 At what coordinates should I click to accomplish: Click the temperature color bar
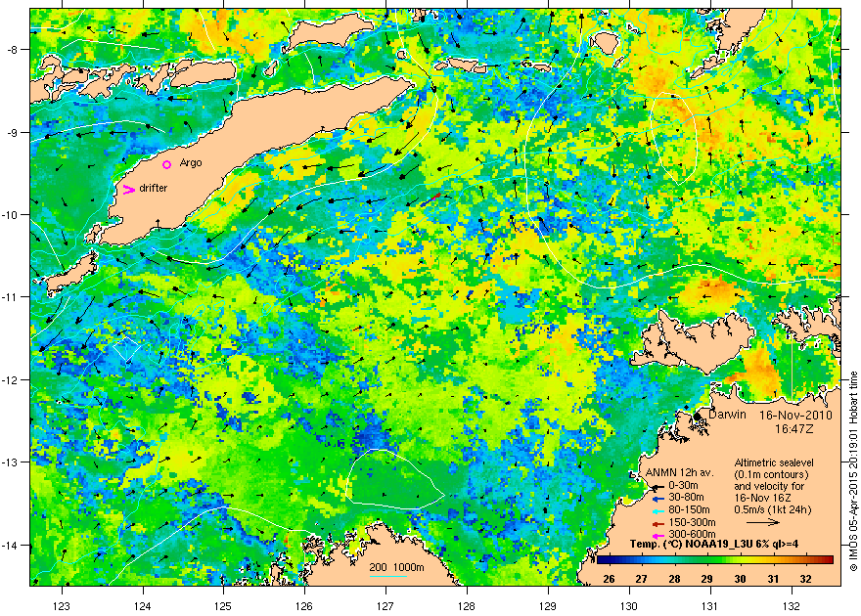click(x=714, y=559)
